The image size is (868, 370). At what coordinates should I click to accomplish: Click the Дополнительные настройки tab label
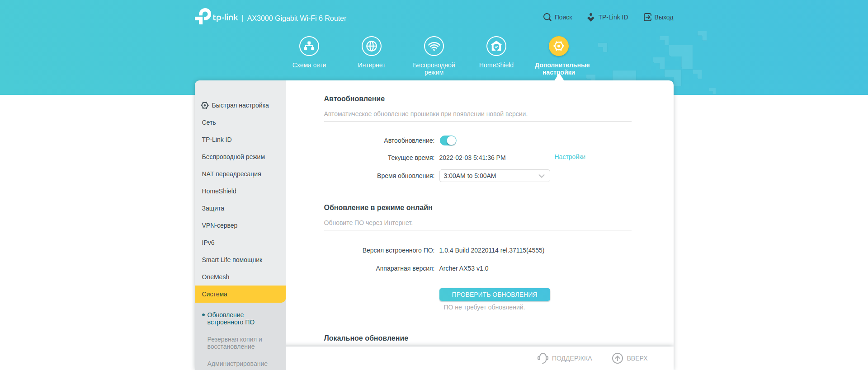pos(562,69)
